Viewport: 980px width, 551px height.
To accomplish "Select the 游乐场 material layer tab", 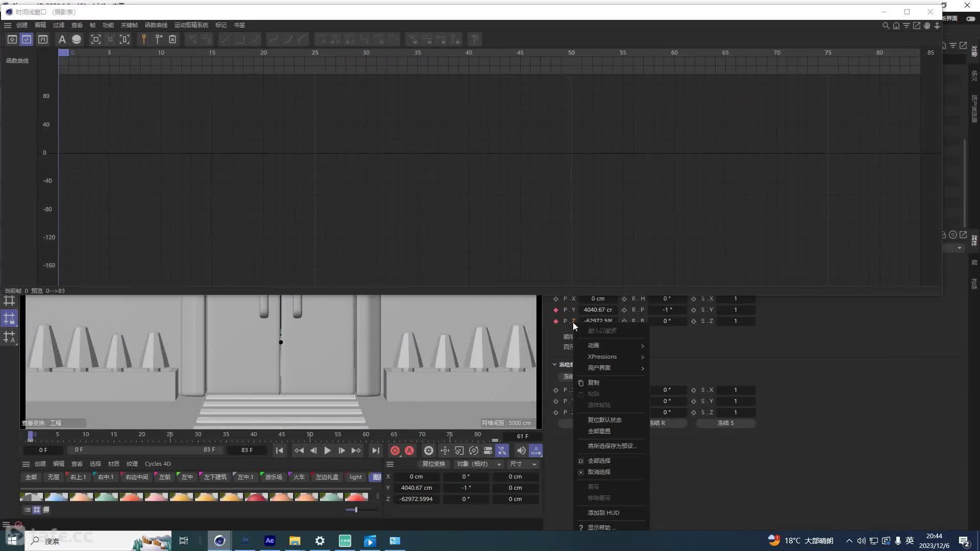I will pyautogui.click(x=274, y=477).
